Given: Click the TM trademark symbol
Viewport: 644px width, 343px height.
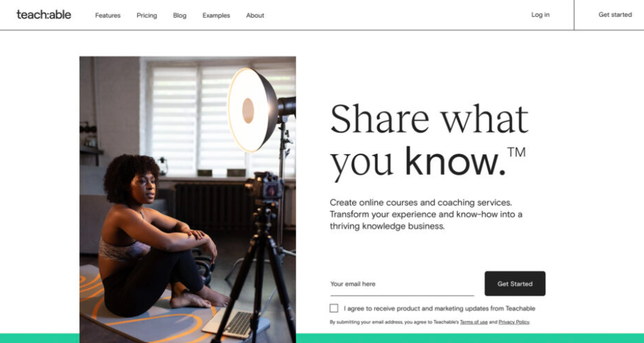Looking at the screenshot, I should [516, 152].
